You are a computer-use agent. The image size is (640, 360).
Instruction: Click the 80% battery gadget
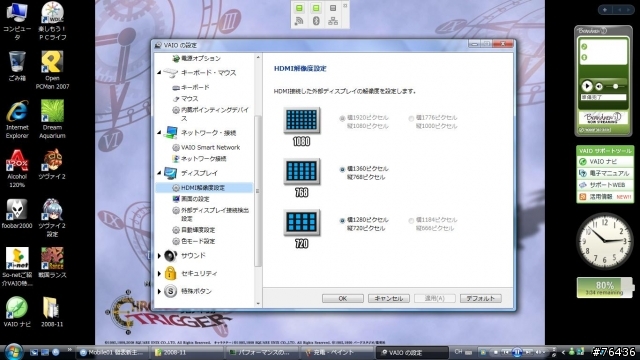(605, 287)
